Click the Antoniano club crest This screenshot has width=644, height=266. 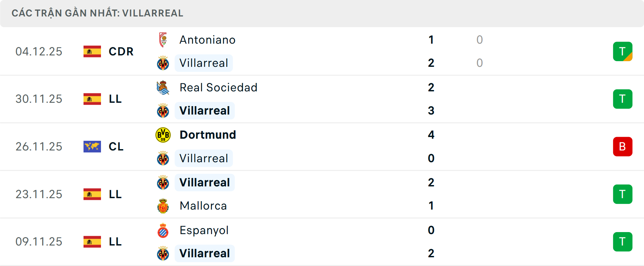pos(163,40)
